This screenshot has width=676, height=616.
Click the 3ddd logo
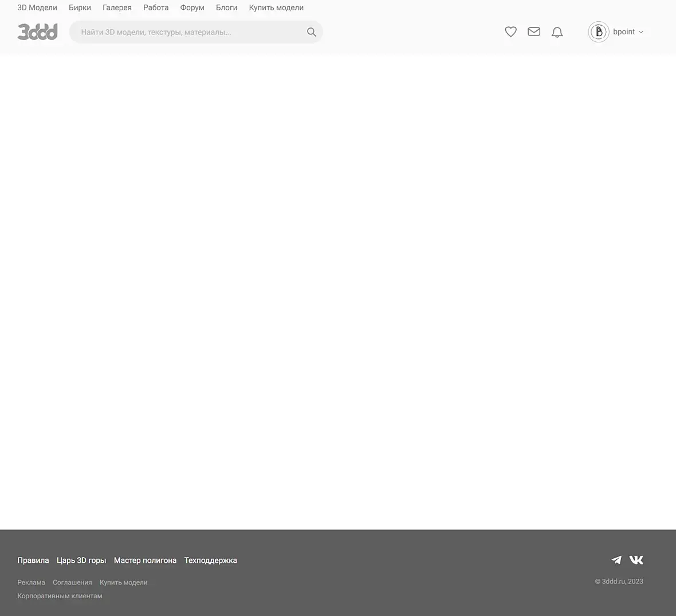37,32
